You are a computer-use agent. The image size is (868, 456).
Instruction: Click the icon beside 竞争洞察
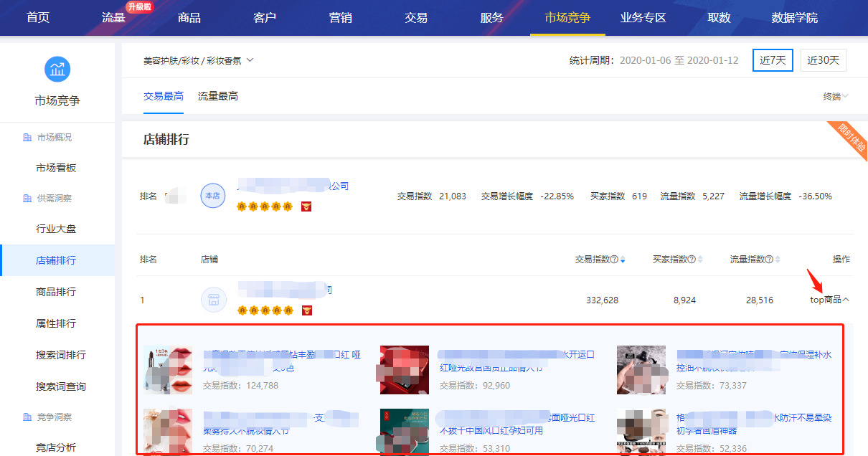[27, 417]
